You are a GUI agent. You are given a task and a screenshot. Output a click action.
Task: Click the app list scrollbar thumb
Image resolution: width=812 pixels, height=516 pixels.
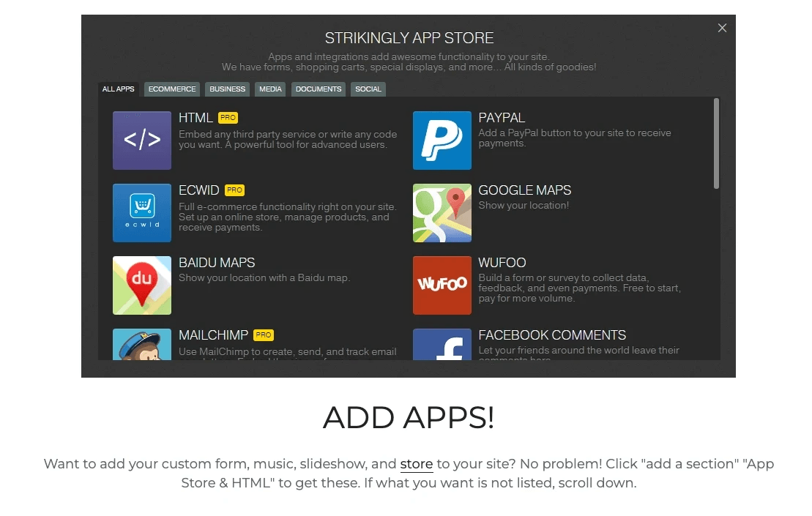pyautogui.click(x=716, y=143)
